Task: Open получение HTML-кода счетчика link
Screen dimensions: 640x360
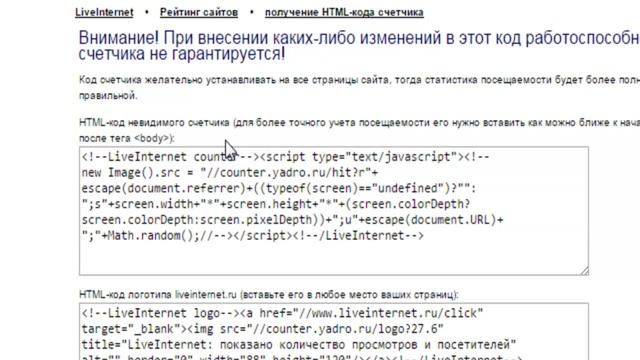Action: coord(344,12)
